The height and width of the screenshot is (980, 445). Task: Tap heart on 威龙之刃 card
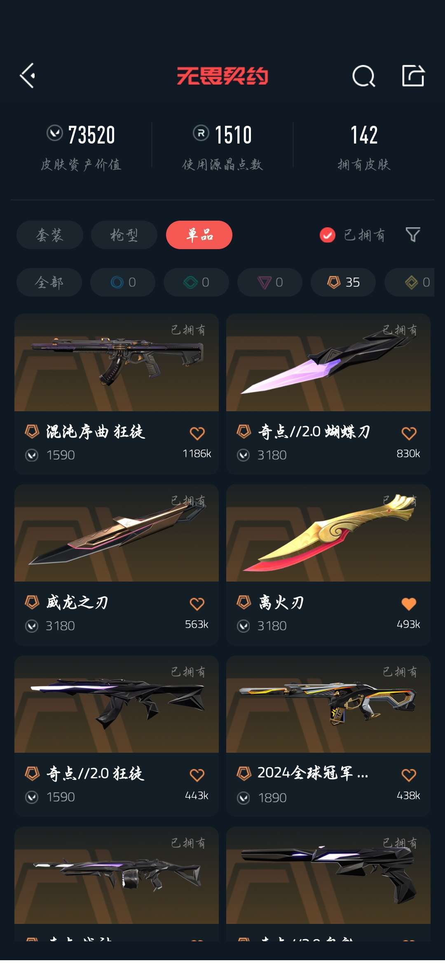(x=197, y=604)
